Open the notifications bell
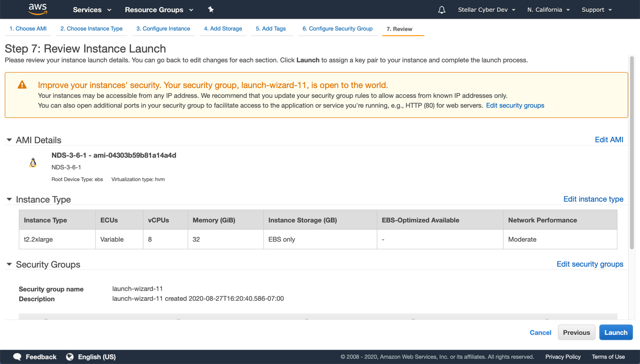Screen dimensions: 640x364 coord(441,9)
